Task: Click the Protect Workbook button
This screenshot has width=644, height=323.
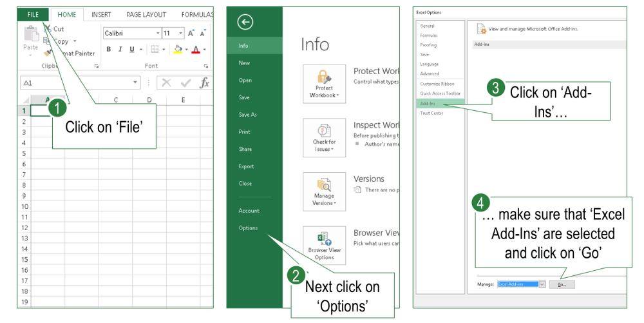Action: point(325,83)
